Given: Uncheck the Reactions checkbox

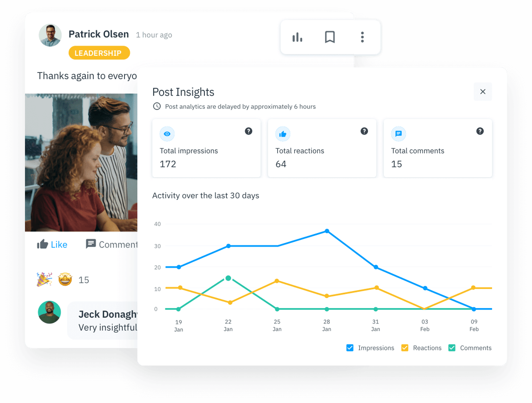Looking at the screenshot, I should coord(404,348).
